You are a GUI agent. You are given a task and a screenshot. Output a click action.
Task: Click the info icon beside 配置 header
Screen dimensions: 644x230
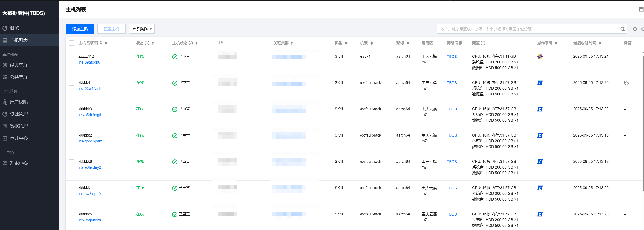pos(483,43)
